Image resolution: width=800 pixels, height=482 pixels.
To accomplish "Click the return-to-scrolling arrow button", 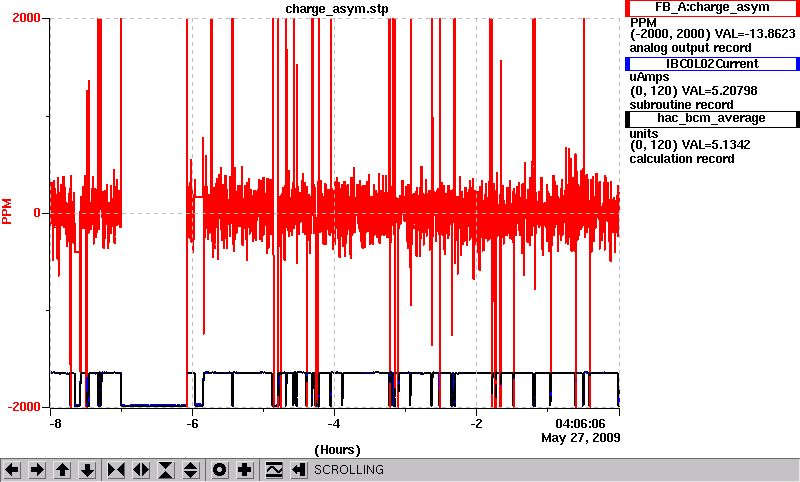I will 299,470.
